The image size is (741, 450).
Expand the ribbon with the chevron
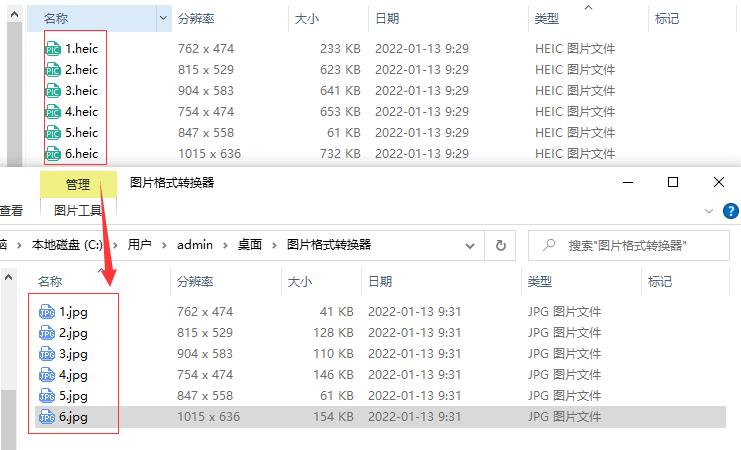[708, 211]
